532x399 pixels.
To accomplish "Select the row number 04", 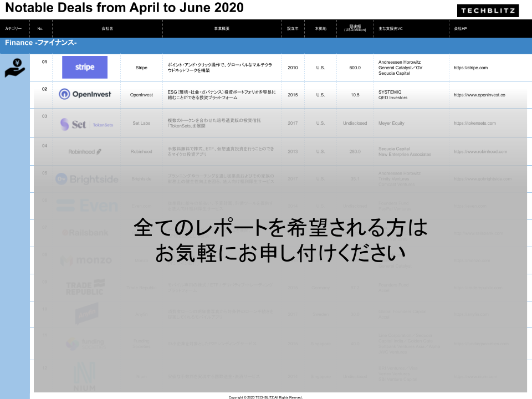I will (44, 146).
